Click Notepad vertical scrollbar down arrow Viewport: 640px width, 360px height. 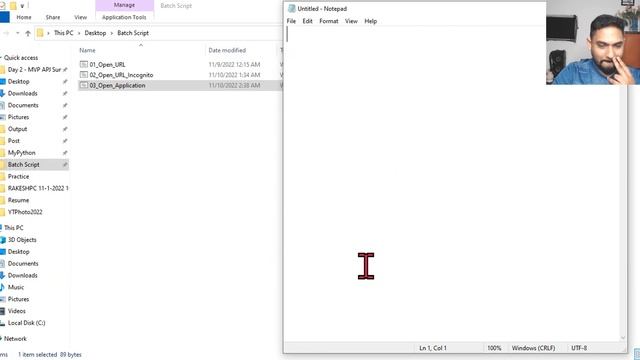tap(623, 338)
